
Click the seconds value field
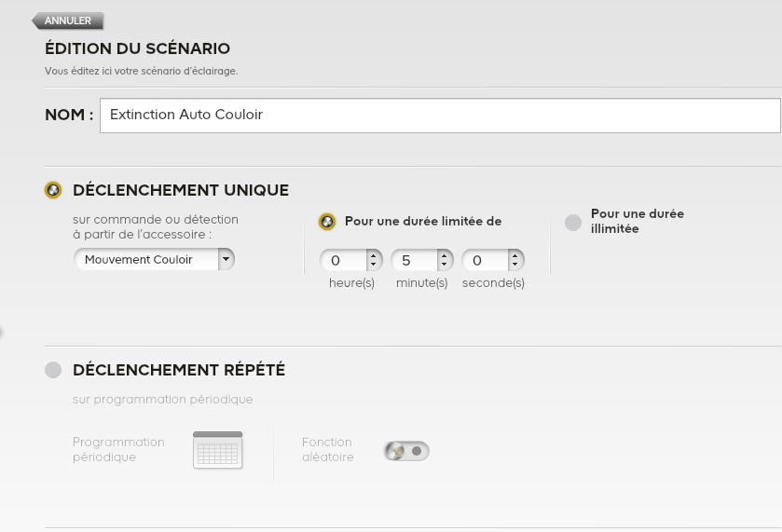[485, 260]
